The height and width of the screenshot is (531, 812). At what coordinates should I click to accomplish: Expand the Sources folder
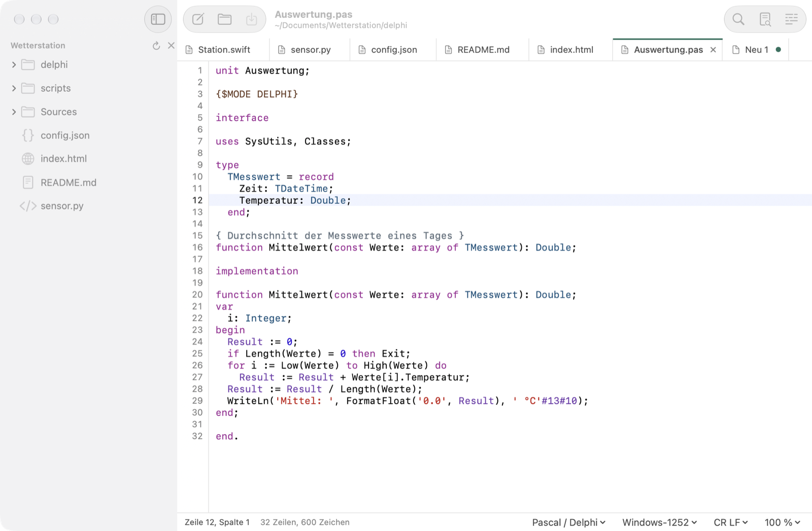[14, 112]
